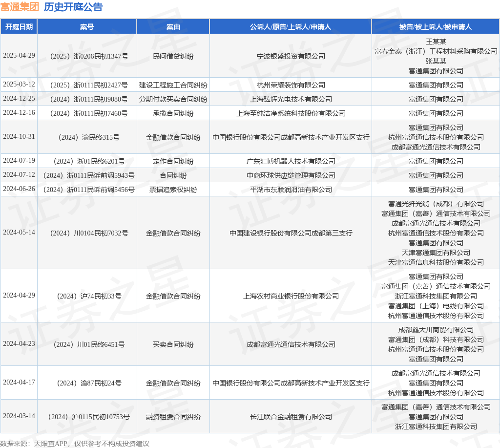Click plaintiff 中商环球供应链管理有限公司
This screenshot has width=500, height=448.
(291, 175)
